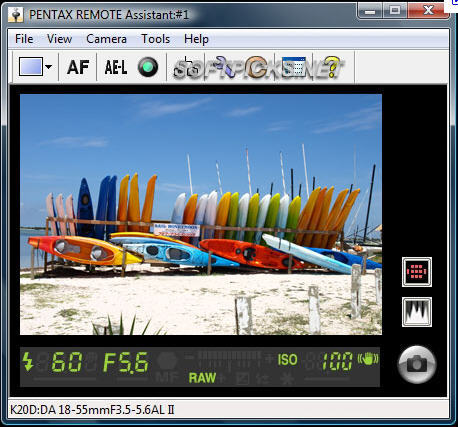Click the blue preview window size box
This screenshot has width=458, height=427.
pos(31,67)
